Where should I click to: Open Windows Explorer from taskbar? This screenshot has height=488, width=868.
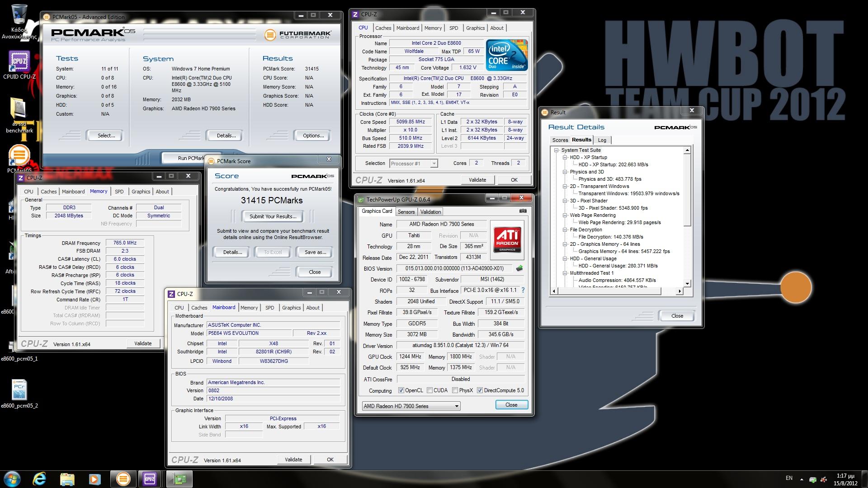click(x=67, y=479)
